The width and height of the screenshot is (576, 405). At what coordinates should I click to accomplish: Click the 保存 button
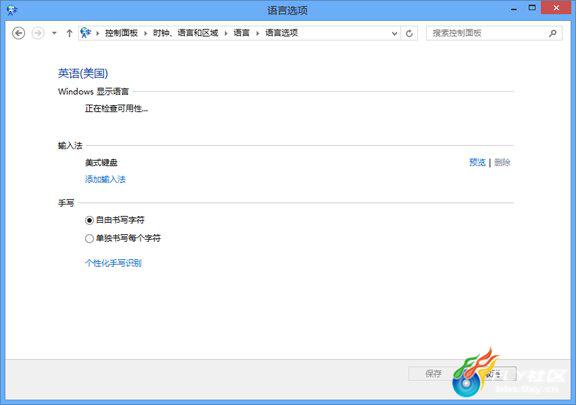[x=433, y=374]
